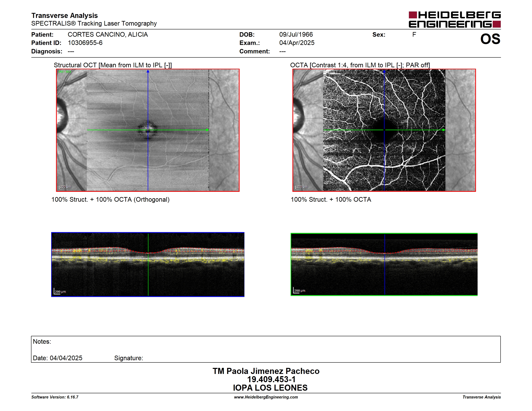Click the 200 µm scale bar in OCTA image
Viewport: 532px width, 411px height.
point(301,187)
